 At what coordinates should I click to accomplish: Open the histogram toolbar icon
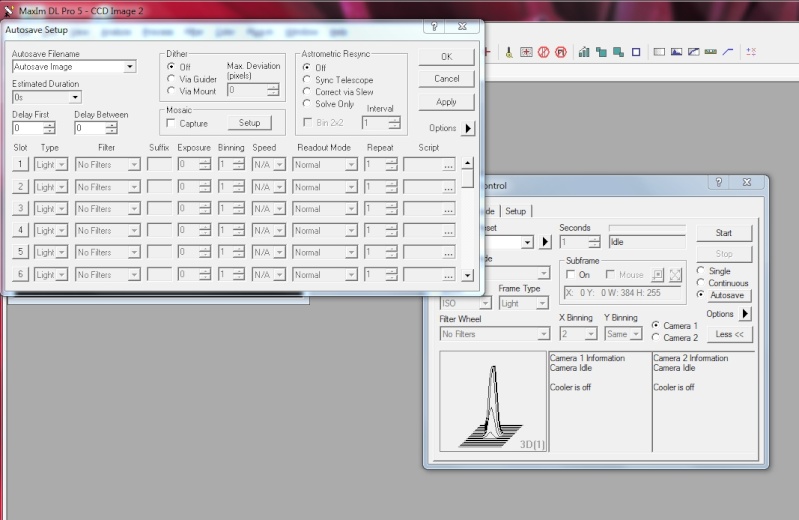[676, 52]
